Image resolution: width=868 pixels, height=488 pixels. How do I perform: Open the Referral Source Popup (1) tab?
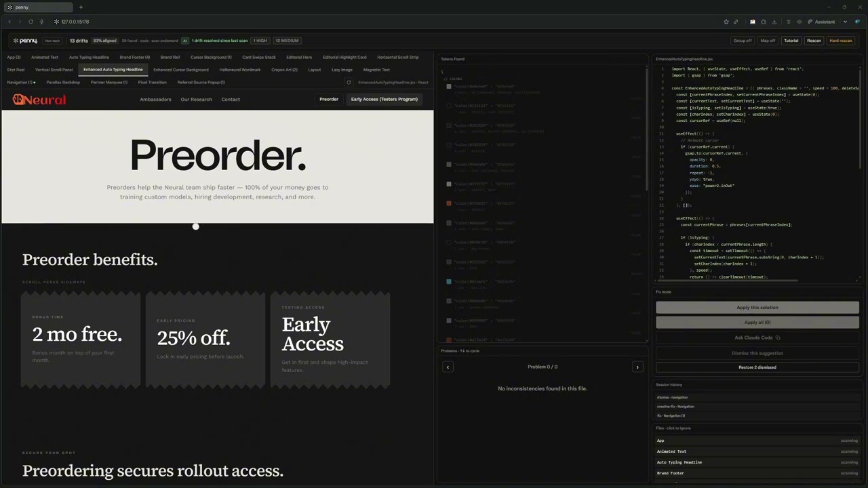pos(201,83)
